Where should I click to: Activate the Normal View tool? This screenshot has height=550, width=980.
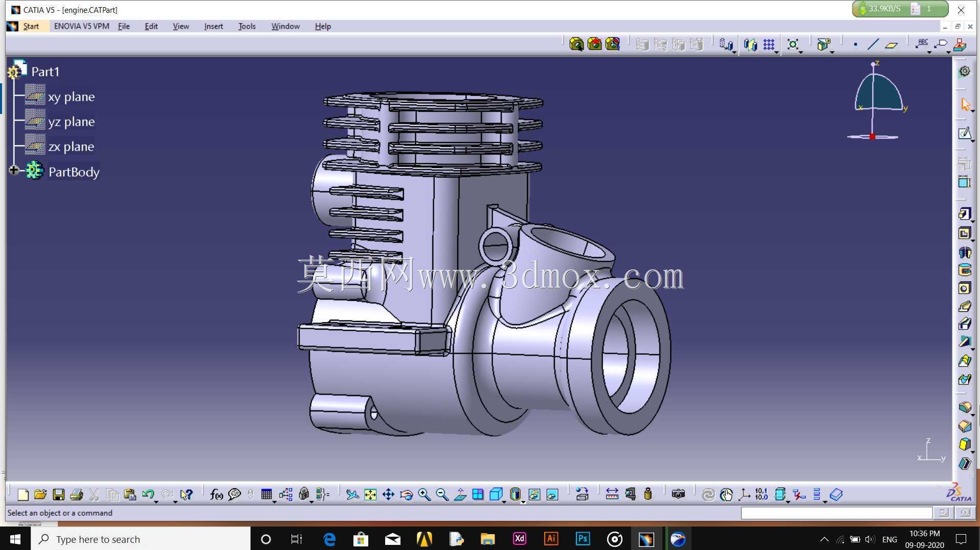pos(460,494)
